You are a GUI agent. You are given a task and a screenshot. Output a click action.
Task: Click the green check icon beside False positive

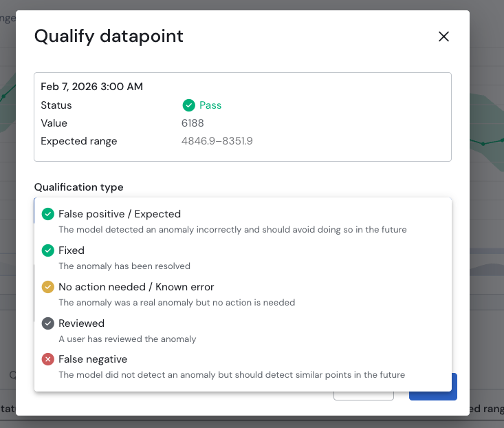click(x=48, y=214)
